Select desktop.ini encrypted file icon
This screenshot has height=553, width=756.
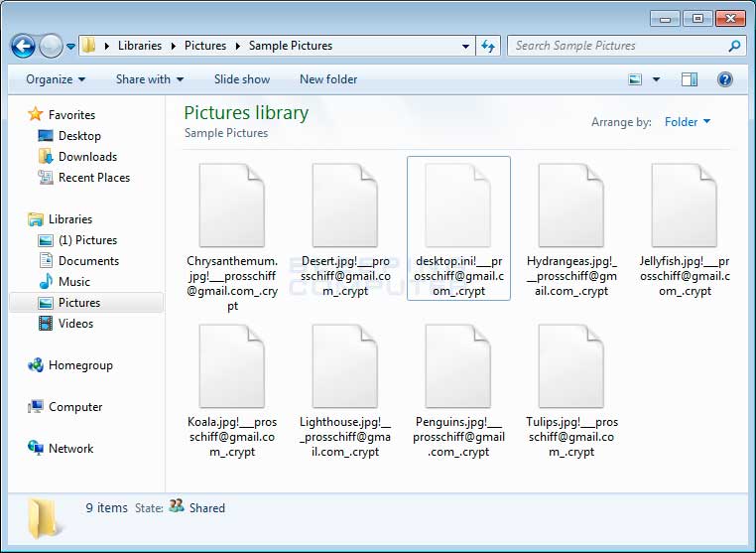[458, 206]
